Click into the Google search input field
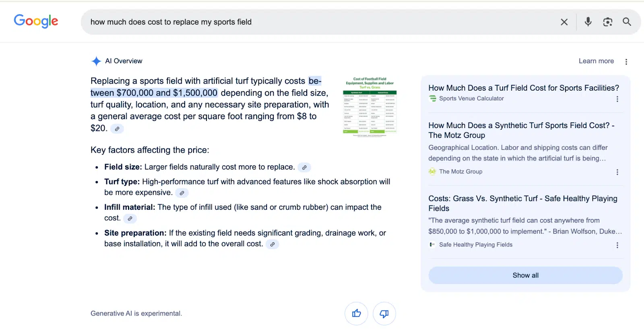This screenshot has width=644, height=331. pos(322,22)
